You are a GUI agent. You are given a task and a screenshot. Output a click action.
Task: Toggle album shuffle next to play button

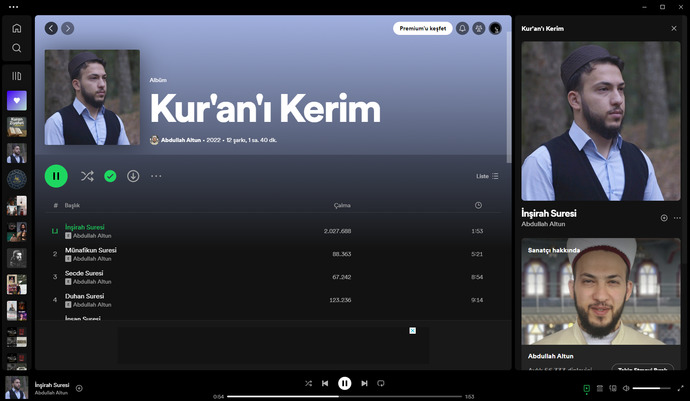click(87, 176)
